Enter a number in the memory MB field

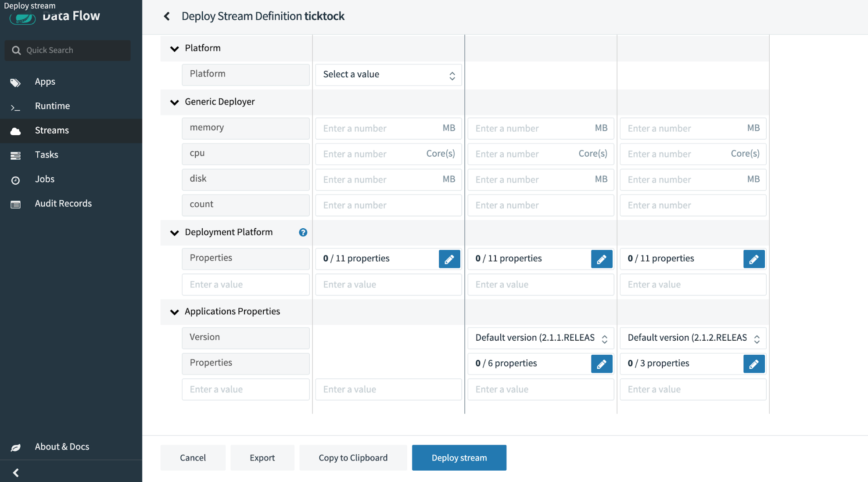click(389, 128)
